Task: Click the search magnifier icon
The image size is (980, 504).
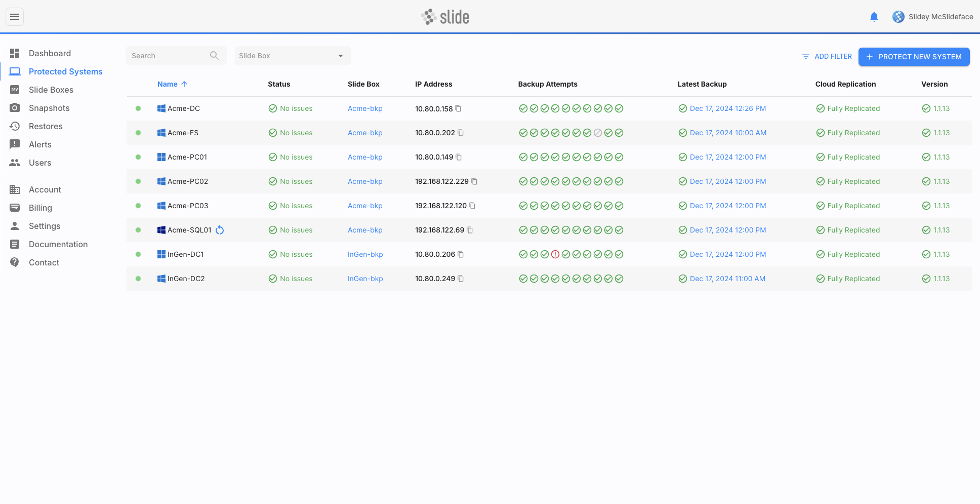Action: (x=214, y=56)
